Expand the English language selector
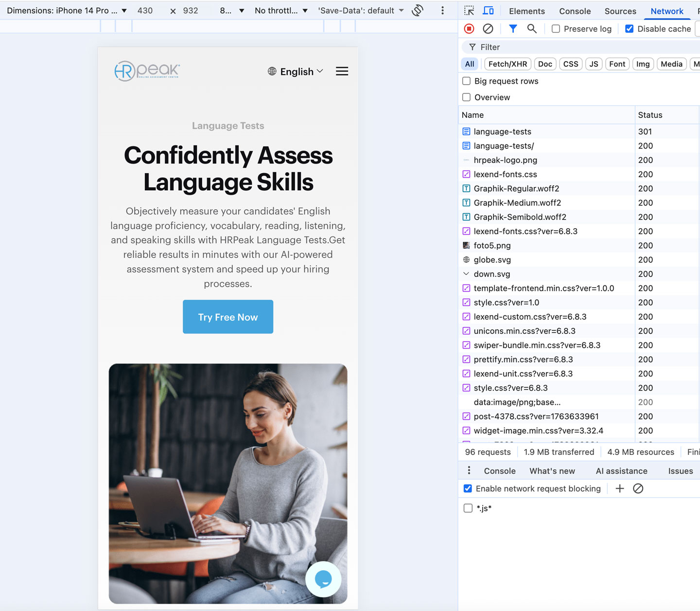This screenshot has height=611, width=700. 296,72
